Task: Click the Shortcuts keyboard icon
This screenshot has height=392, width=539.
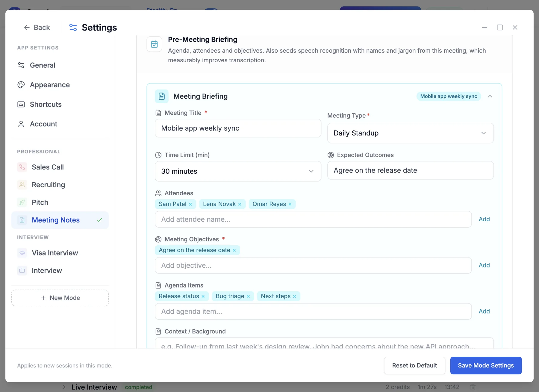Action: tap(21, 105)
